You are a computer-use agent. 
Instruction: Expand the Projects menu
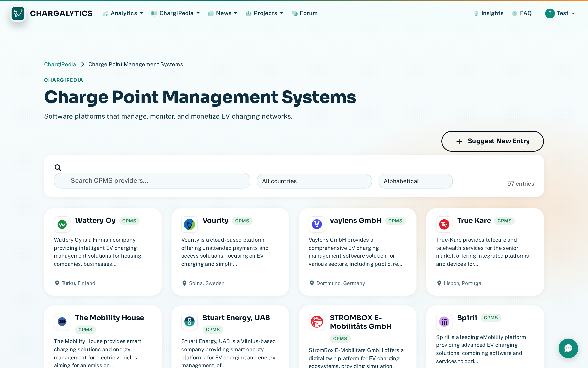tap(264, 13)
